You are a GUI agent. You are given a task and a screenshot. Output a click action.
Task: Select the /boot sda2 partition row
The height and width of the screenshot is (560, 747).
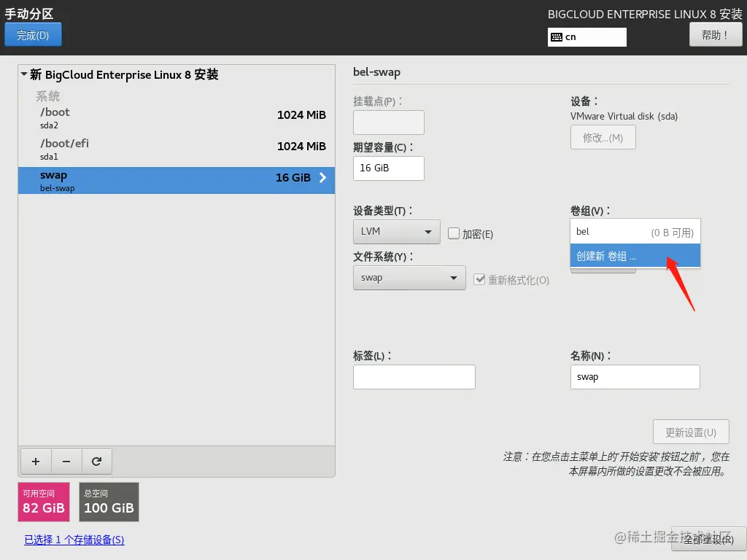(177, 117)
